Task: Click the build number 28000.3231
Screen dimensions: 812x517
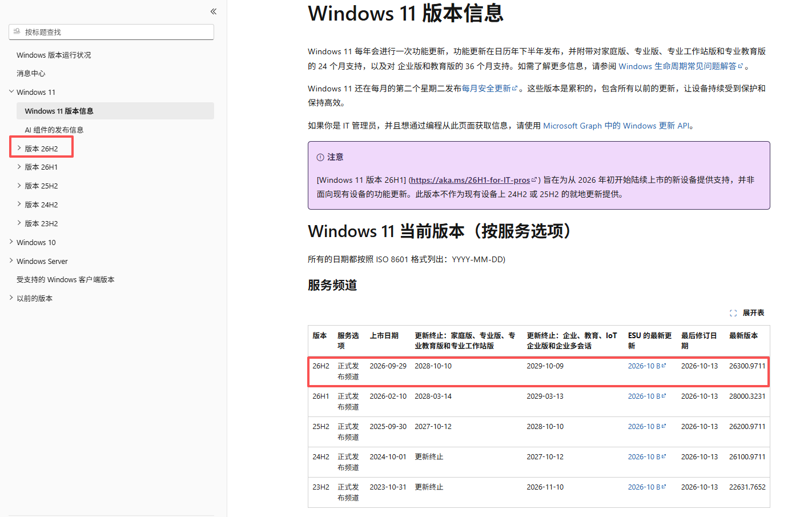Action: point(747,396)
